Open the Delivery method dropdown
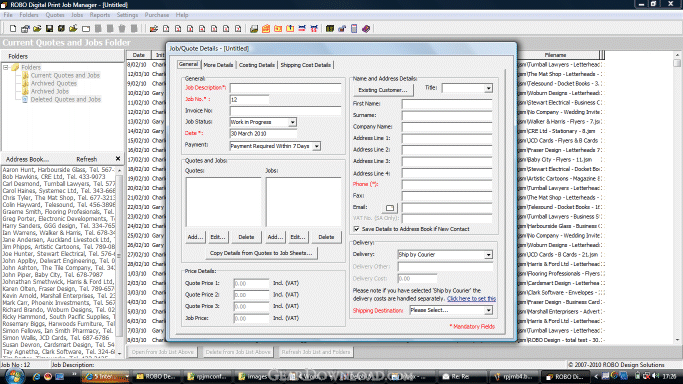 (488, 255)
